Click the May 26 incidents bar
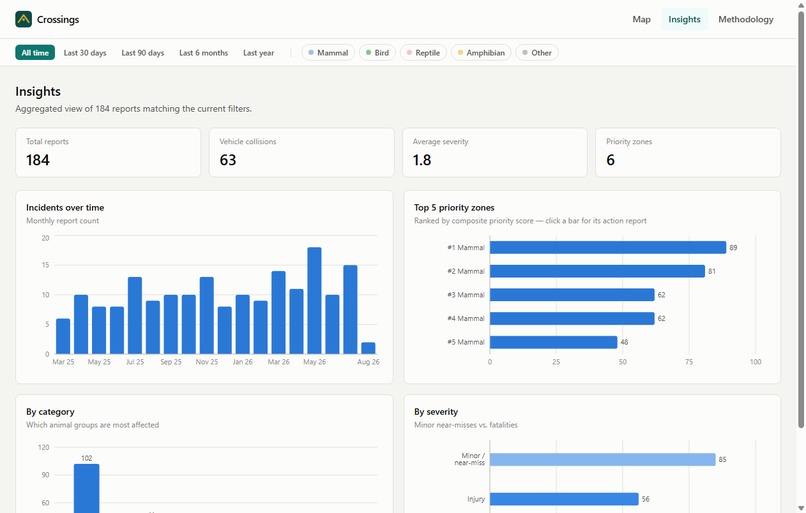This screenshot has width=806, height=513. pos(315,301)
